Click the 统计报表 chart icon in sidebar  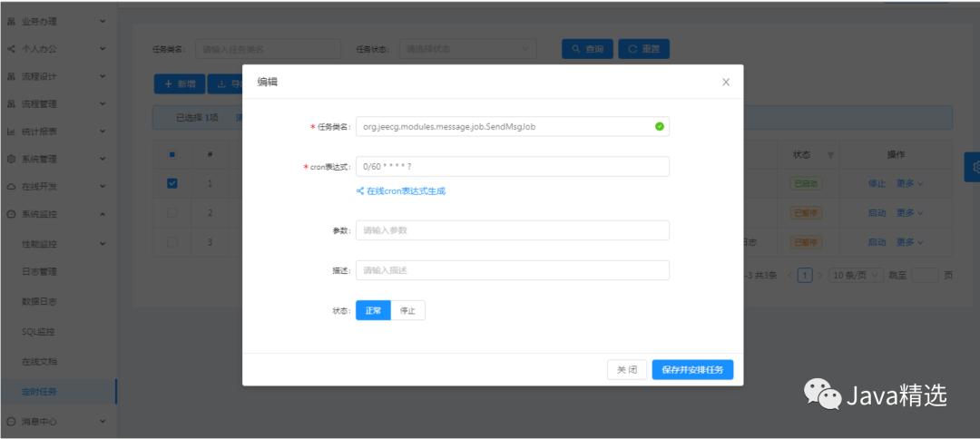11,132
